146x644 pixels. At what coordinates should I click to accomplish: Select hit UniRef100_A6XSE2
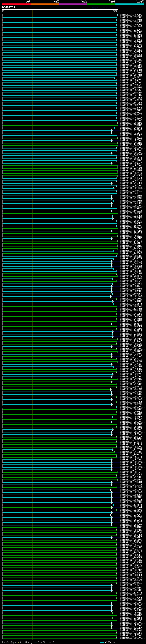coord(131,555)
